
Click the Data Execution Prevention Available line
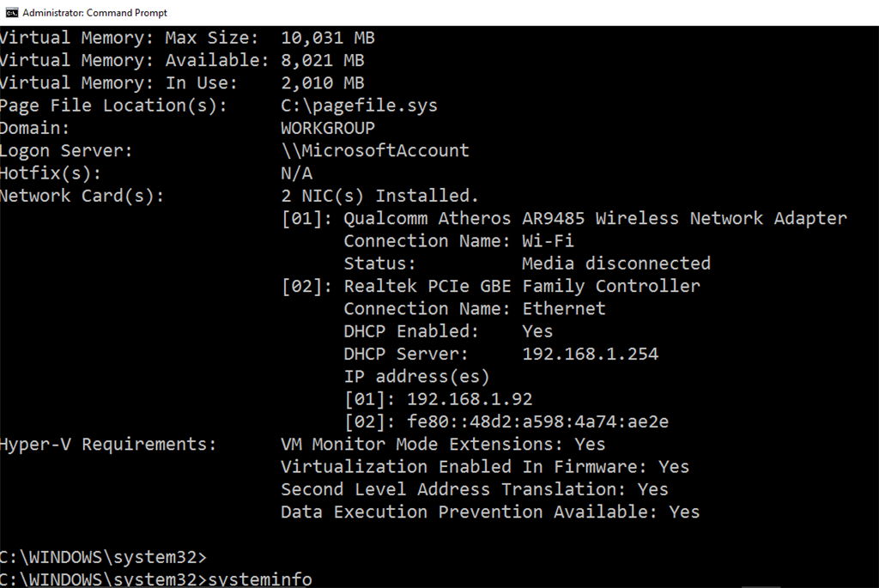[490, 512]
